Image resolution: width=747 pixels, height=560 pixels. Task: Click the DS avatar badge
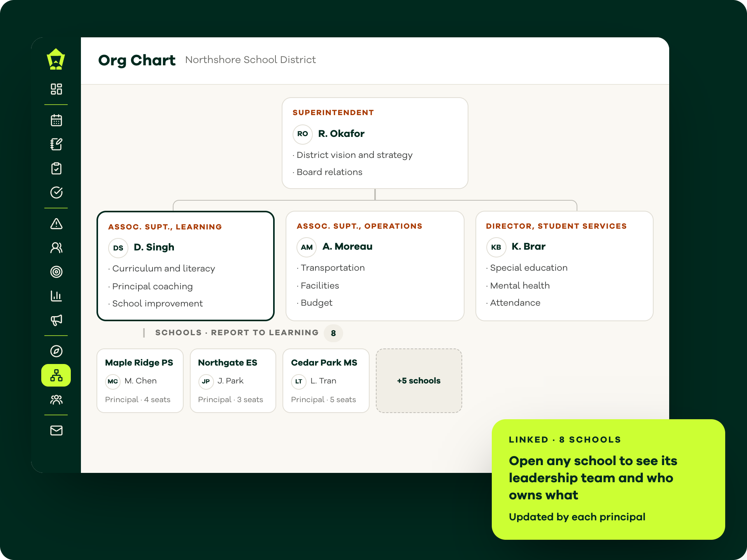[118, 248]
